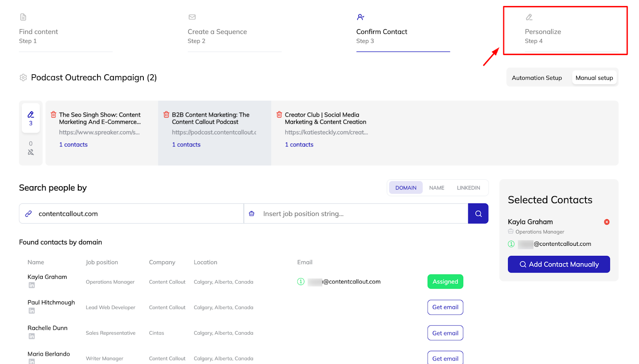Click the pencil icon above count 3

(31, 115)
